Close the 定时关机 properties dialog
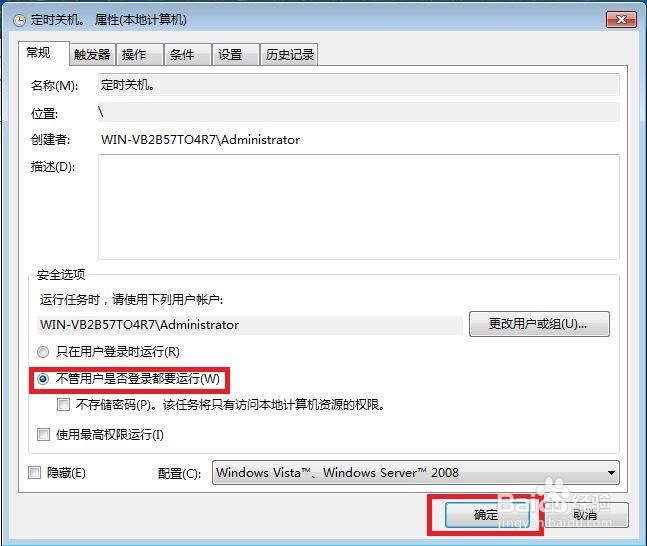 (621, 19)
